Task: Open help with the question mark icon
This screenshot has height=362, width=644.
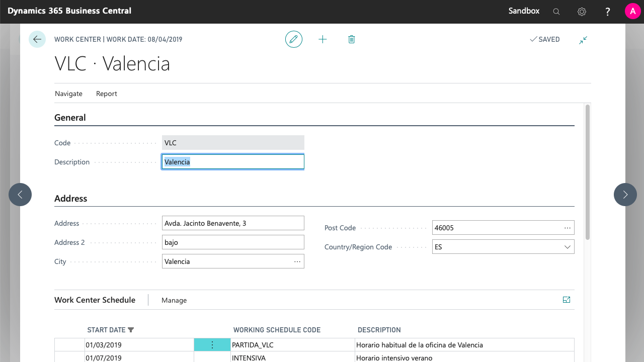Action: tap(607, 11)
